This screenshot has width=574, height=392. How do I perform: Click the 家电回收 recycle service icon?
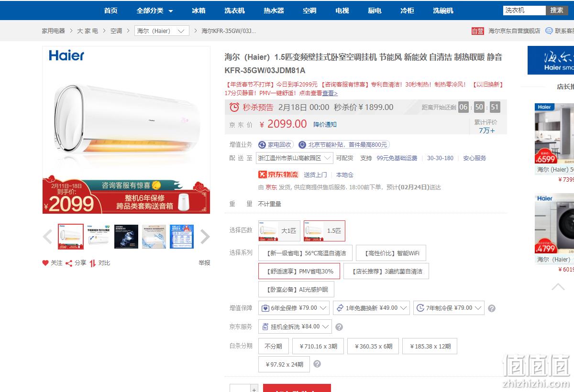[262, 145]
